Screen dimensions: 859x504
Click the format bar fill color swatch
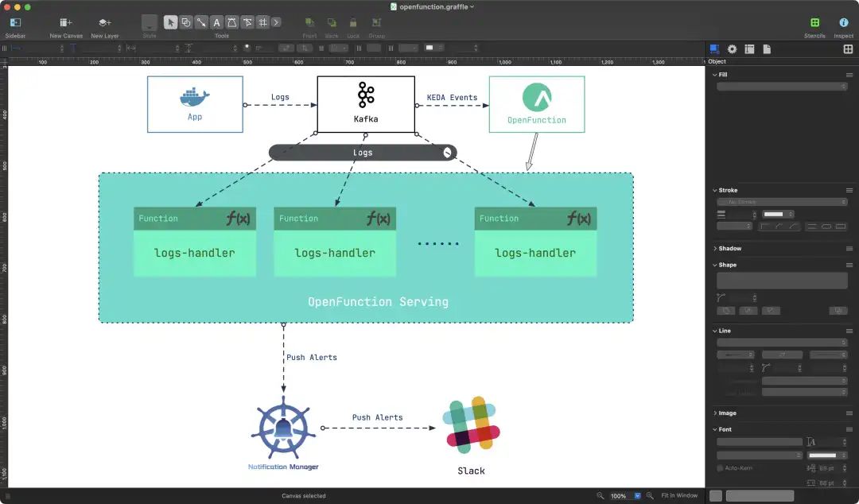pos(429,48)
